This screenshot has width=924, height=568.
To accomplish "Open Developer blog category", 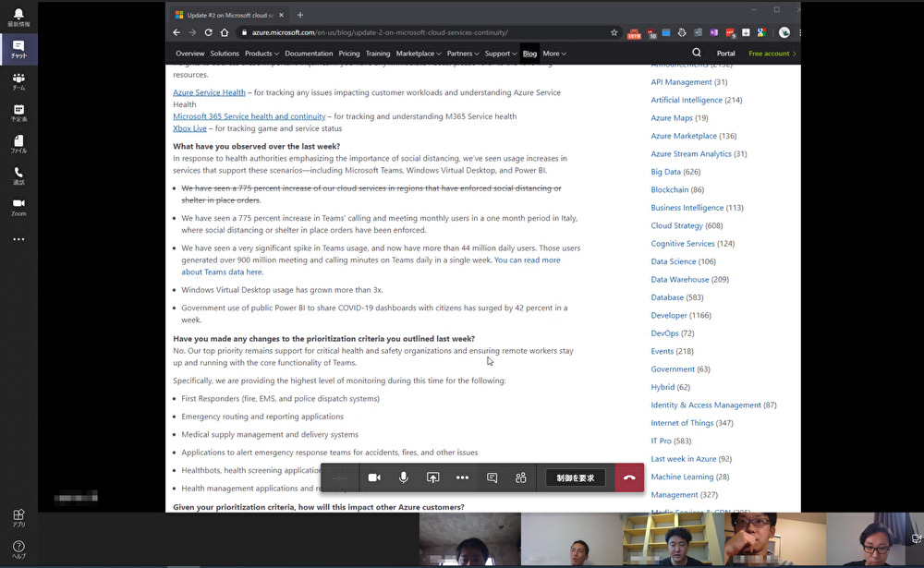I will 669,316.
